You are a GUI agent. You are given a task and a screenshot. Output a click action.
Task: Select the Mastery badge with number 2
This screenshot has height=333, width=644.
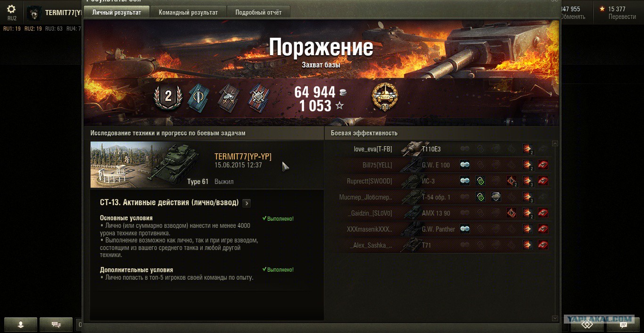[x=168, y=97]
